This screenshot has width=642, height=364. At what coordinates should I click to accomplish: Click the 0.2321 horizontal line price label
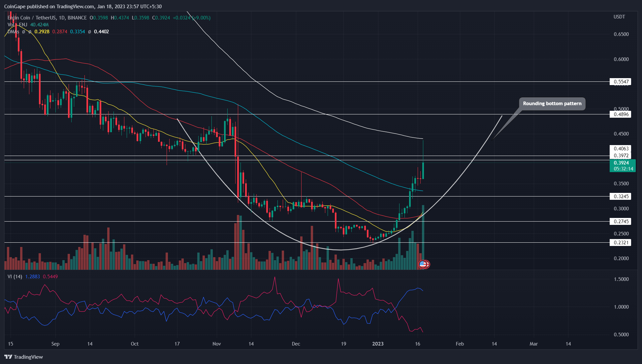pyautogui.click(x=620, y=242)
